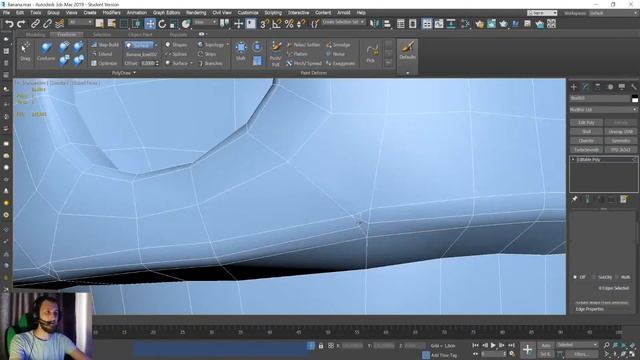Open the Scripting menu
Viewport: 640px width, 360px height.
pyautogui.click(x=273, y=13)
